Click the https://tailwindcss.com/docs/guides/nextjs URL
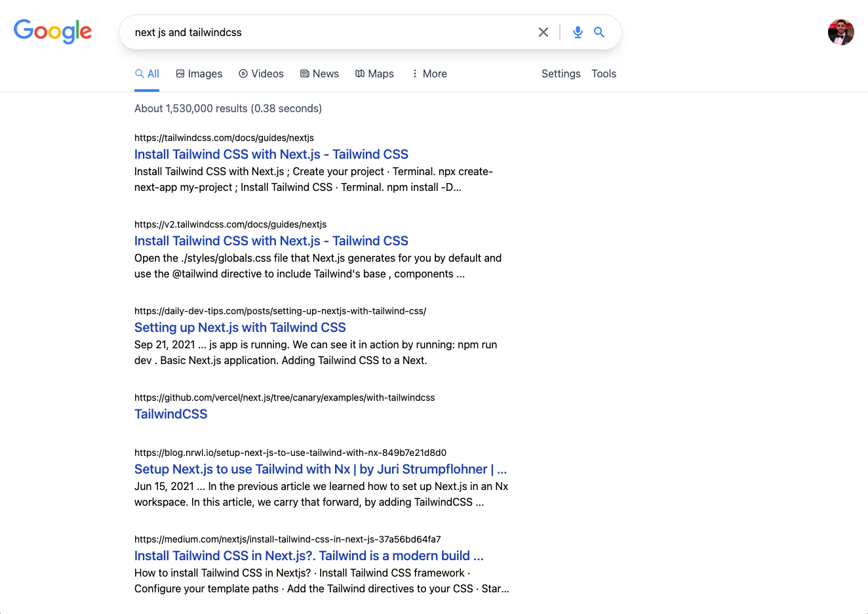868x614 pixels. pyautogui.click(x=224, y=138)
